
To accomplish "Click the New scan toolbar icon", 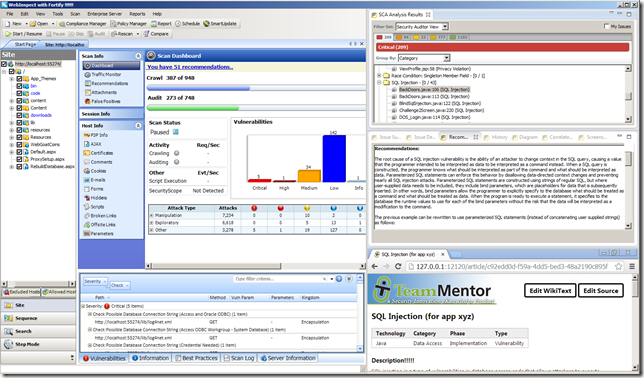I will [13, 24].
